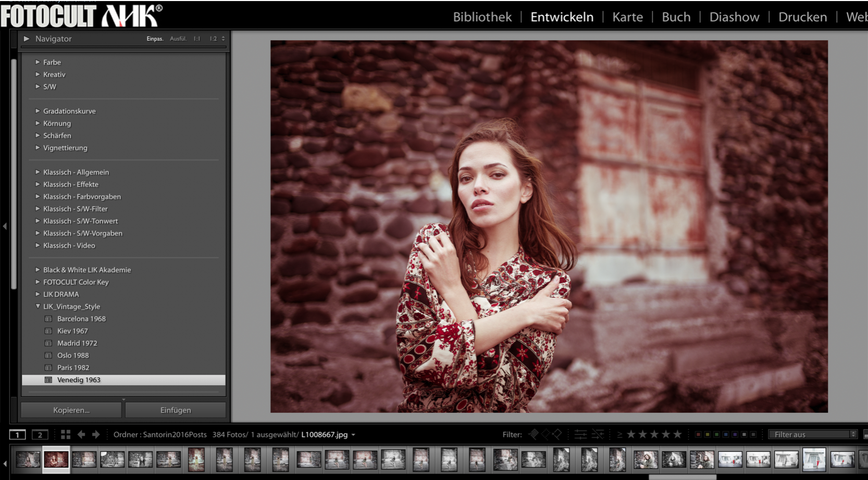Viewport: 868px width, 480px height.
Task: Click the first flag filter icon
Action: tap(534, 434)
